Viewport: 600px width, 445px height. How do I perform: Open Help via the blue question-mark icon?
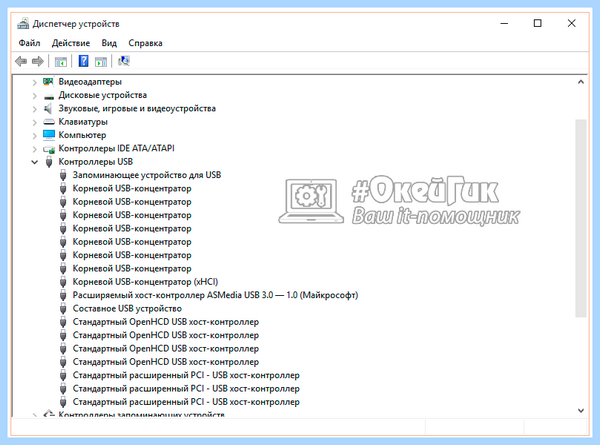coord(83,61)
